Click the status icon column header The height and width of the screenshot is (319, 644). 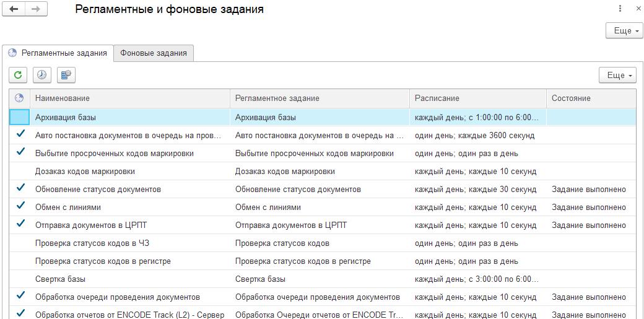(19, 98)
